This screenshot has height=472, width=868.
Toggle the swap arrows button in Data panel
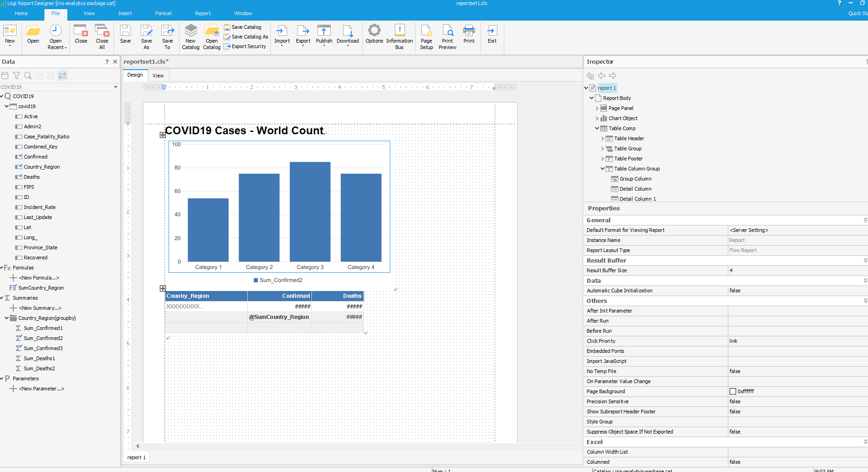click(62, 76)
